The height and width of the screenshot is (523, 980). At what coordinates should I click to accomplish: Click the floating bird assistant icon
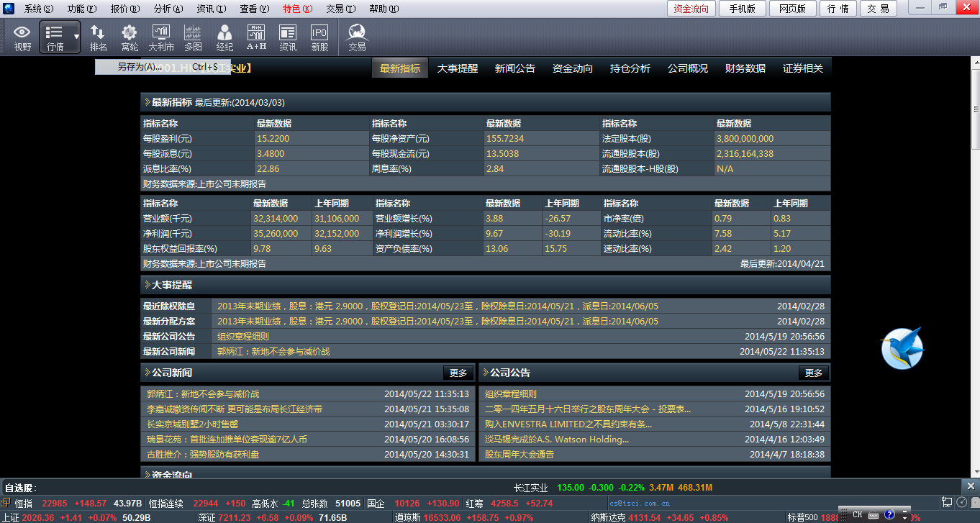(902, 348)
